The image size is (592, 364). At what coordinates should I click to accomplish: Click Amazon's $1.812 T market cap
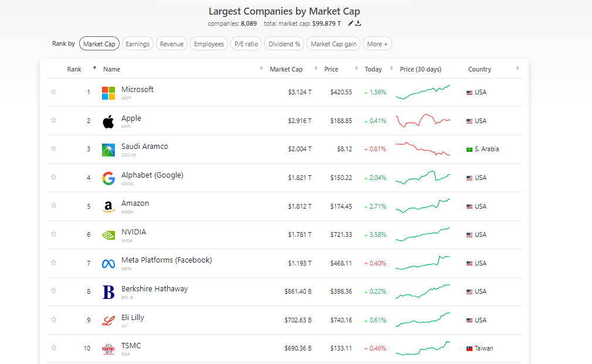[x=300, y=206]
